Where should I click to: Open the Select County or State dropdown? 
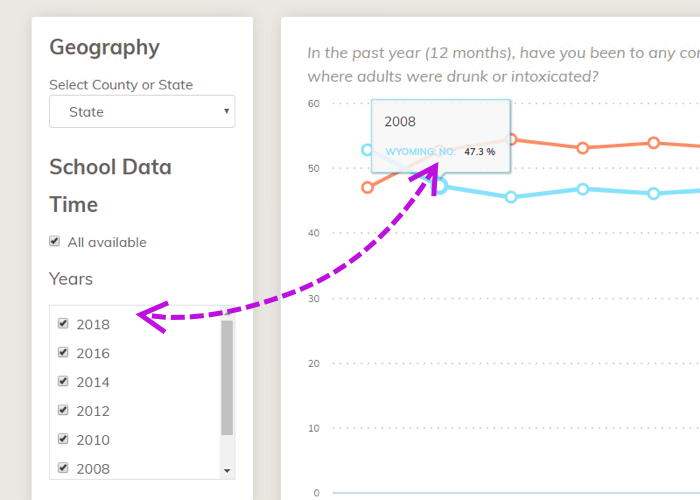click(142, 112)
